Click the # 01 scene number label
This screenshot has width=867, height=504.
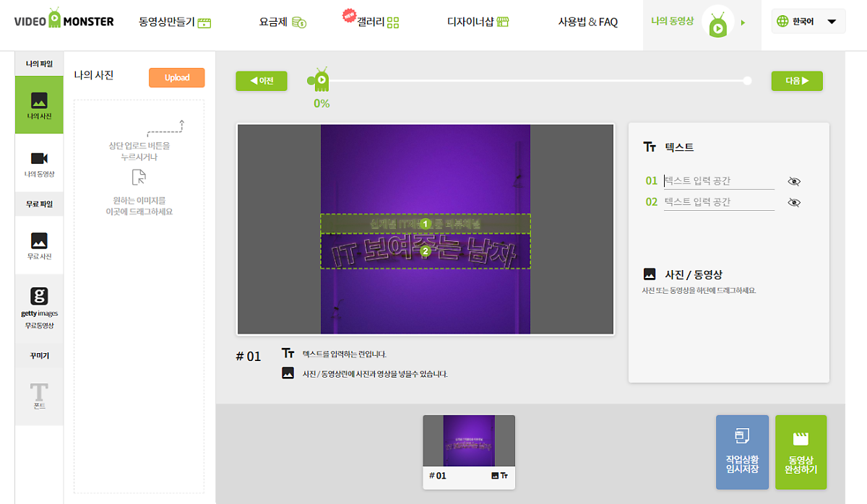[x=249, y=357]
